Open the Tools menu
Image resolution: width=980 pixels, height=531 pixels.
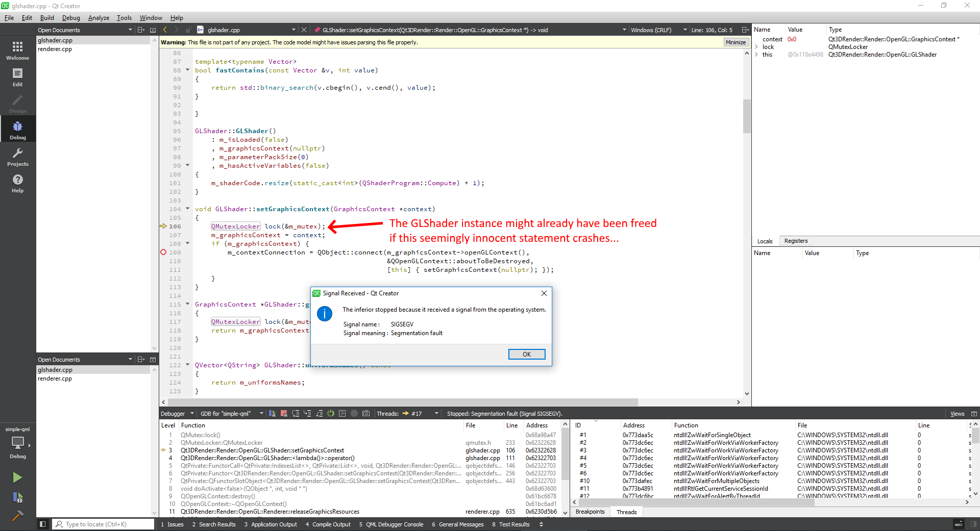(x=124, y=18)
